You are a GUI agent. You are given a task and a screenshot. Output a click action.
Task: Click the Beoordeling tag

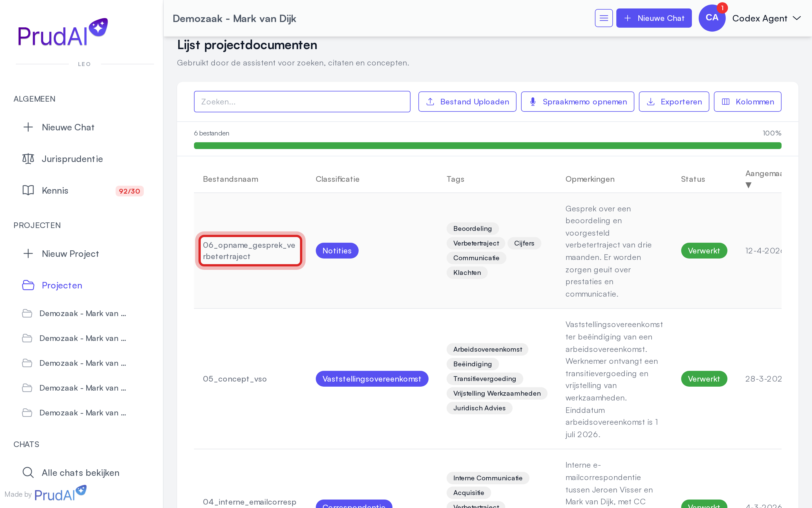(473, 229)
